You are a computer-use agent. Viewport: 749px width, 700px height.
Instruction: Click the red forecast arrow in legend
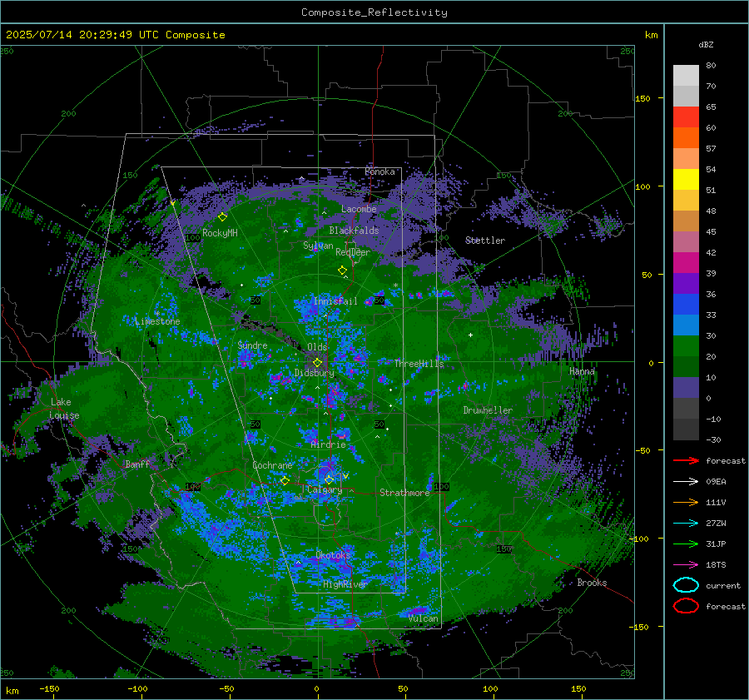coord(686,460)
